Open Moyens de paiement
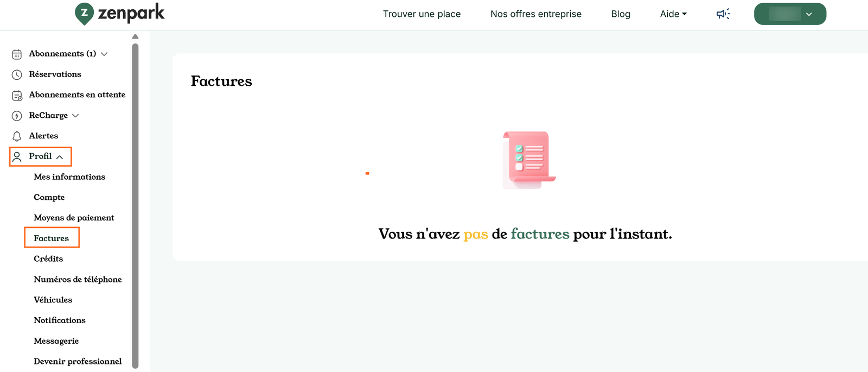The image size is (868, 372). (x=74, y=218)
